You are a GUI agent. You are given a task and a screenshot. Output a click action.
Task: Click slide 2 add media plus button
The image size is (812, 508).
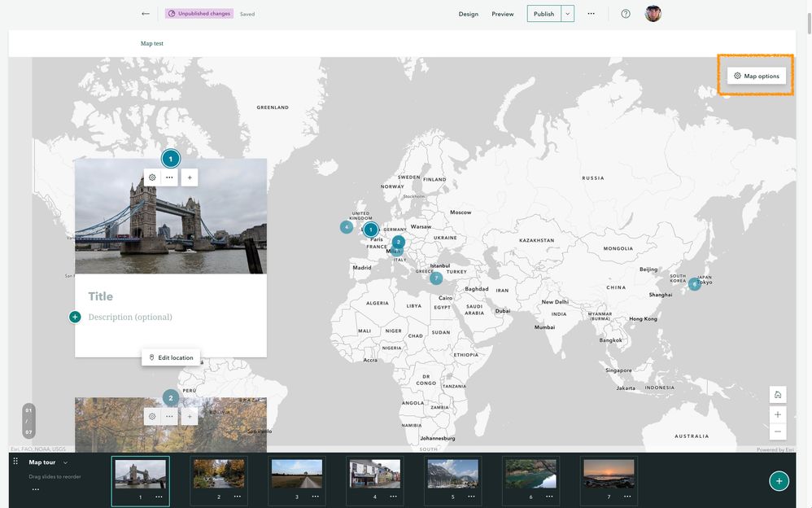(190, 416)
